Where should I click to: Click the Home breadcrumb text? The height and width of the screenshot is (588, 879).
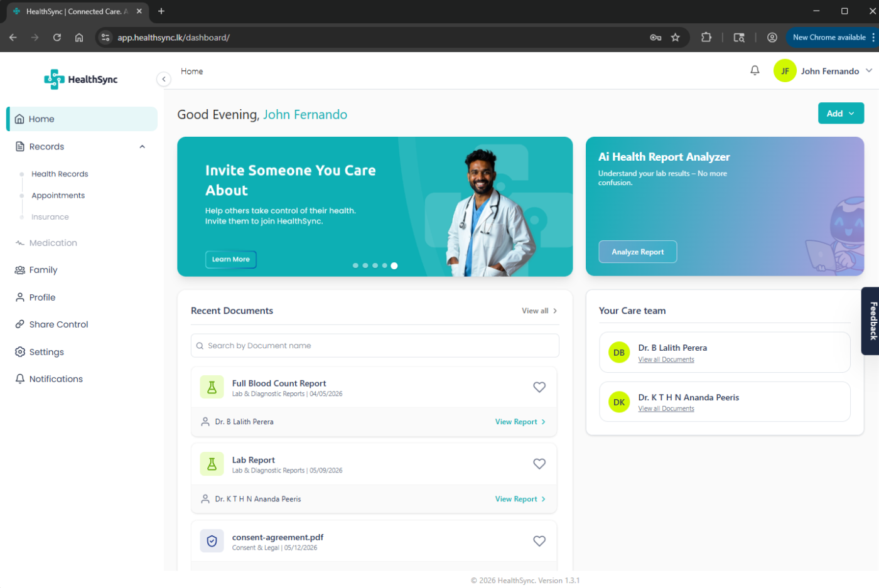coord(191,72)
